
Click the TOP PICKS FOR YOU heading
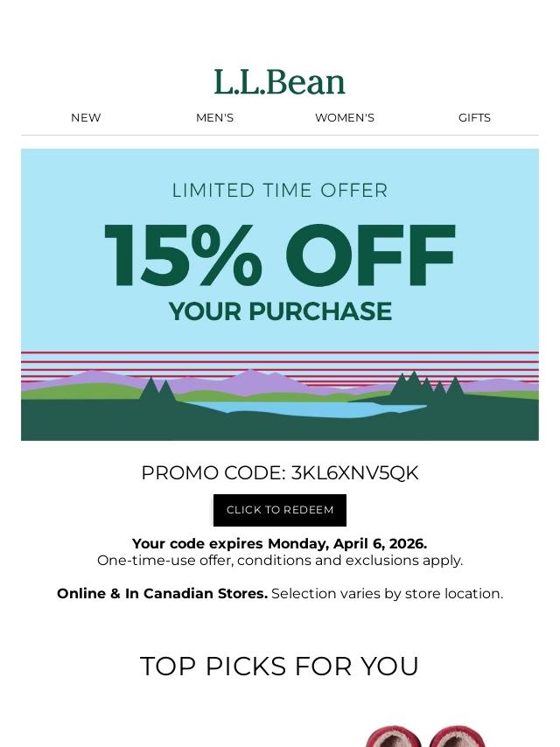[x=280, y=667]
